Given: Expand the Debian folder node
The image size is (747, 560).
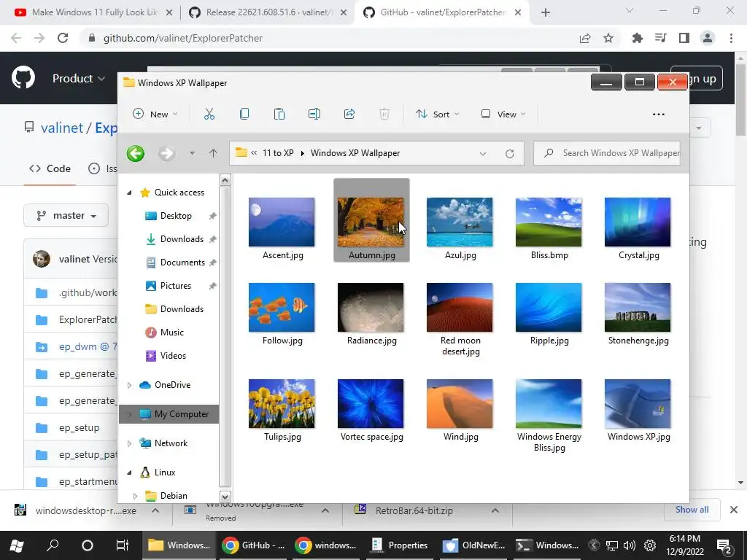Looking at the screenshot, I should (x=135, y=496).
